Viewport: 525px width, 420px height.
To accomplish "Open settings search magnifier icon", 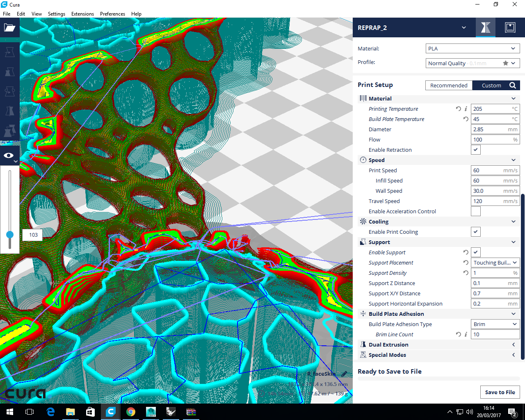I will click(513, 85).
